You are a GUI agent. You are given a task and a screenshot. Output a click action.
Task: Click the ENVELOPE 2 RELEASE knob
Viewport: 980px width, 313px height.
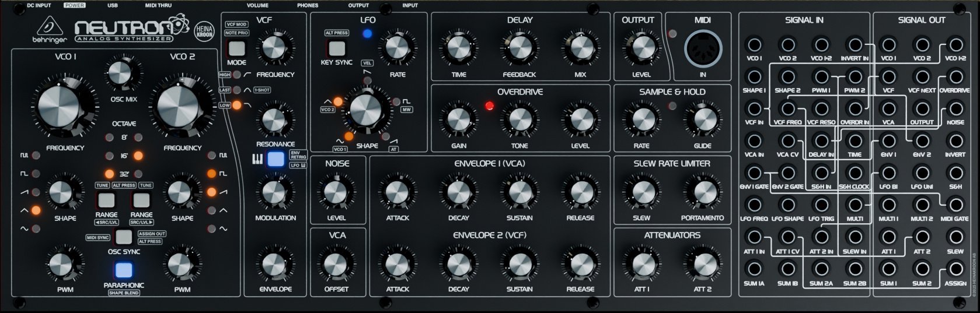[x=580, y=263]
